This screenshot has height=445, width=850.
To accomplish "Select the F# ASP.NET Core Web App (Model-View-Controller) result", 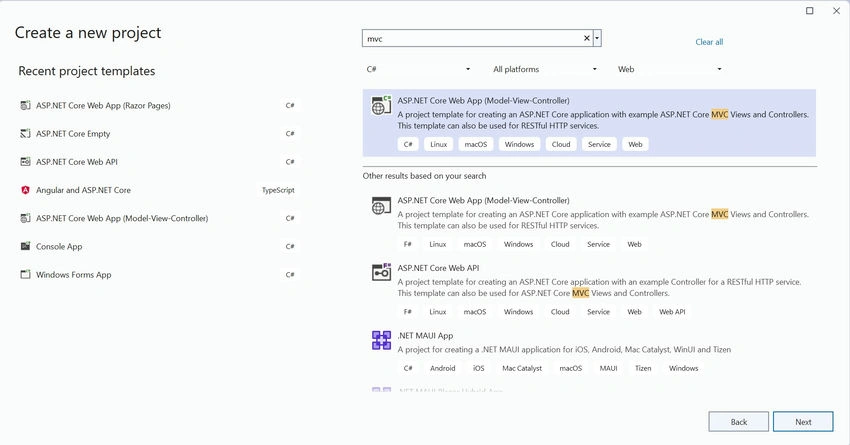I will pos(589,222).
